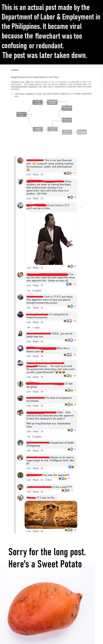Expand the '1 reply' thread
The image size is (103, 644).
tap(36, 327)
